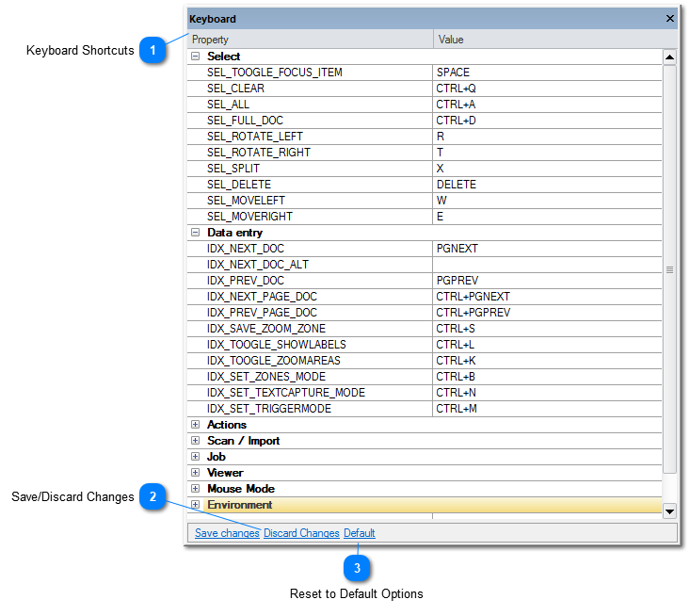This screenshot has width=690, height=616.
Task: Edit the DELETE shortcut value
Action: [548, 185]
